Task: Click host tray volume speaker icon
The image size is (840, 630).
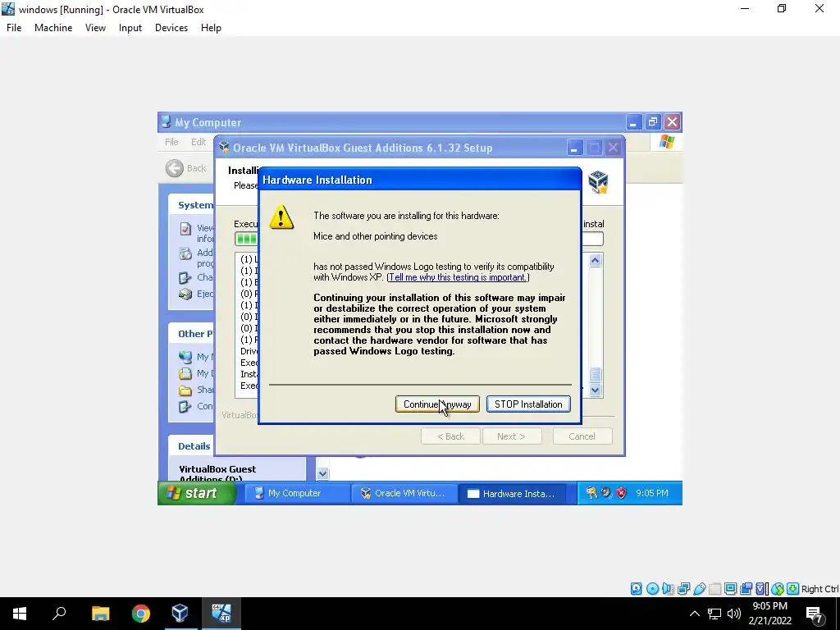Action: coord(734,614)
